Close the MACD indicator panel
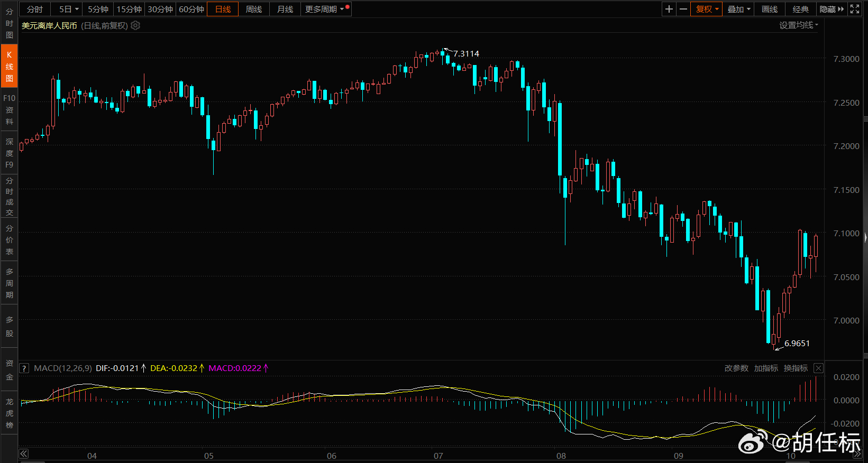 [818, 368]
